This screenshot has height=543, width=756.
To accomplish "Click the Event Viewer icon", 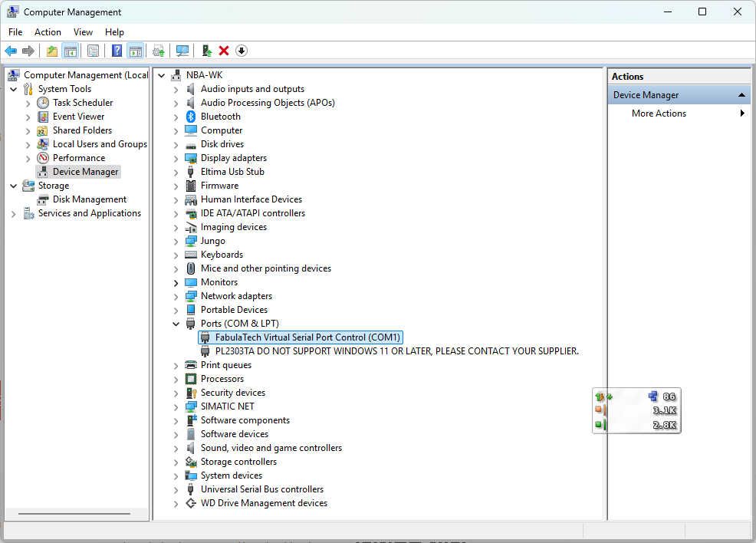I will pyautogui.click(x=43, y=117).
